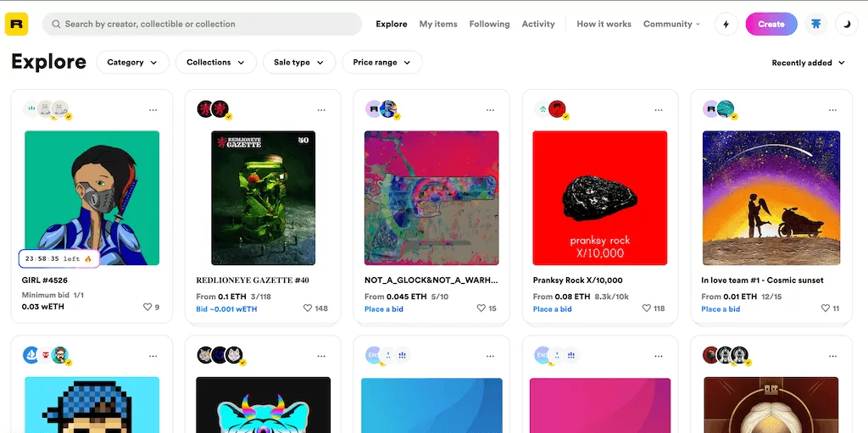This screenshot has width=868, height=433.
Task: Click creator avatars on brown portrait card
Action: pyautogui.click(x=726, y=356)
